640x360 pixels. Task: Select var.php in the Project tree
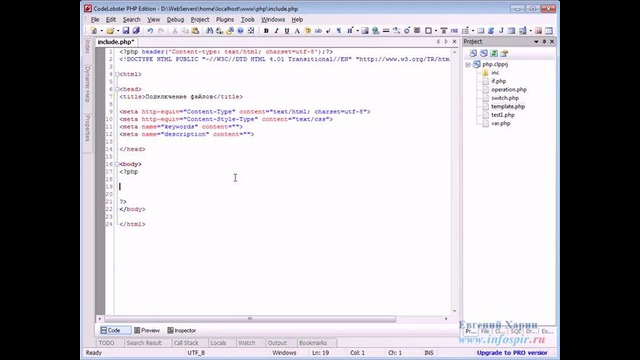(500, 123)
